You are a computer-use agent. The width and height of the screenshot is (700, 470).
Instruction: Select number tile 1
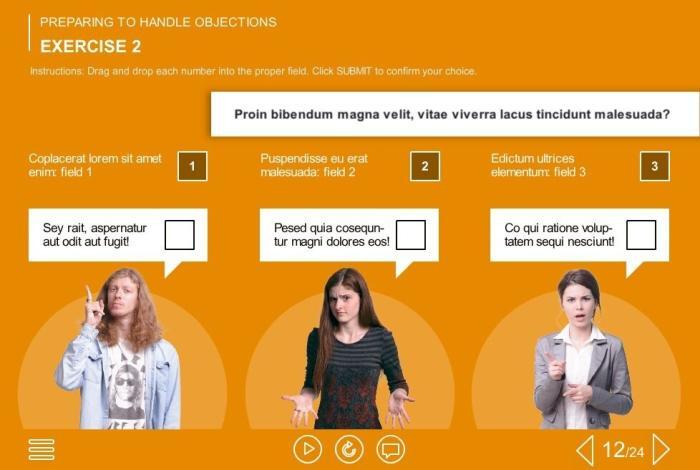point(192,166)
